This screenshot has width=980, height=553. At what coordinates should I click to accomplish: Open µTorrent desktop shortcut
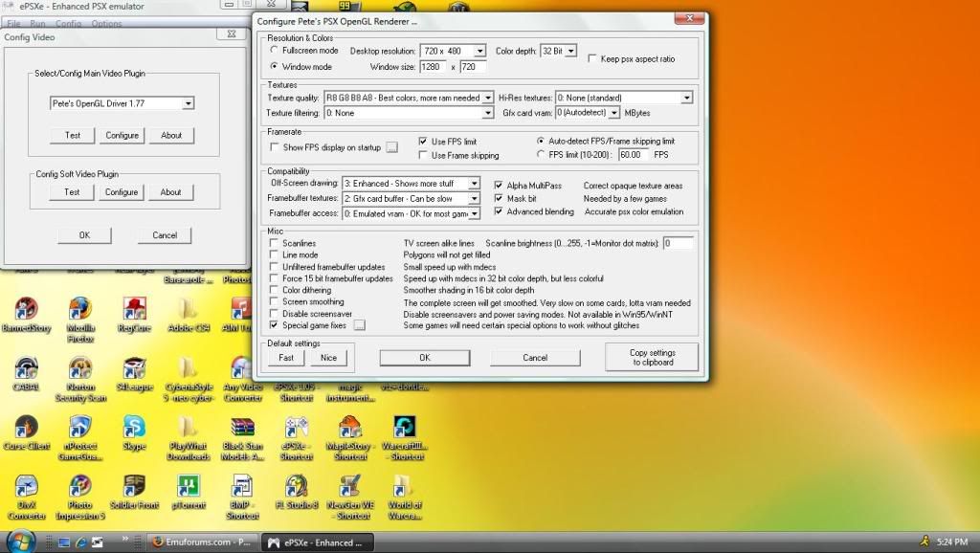[189, 492]
